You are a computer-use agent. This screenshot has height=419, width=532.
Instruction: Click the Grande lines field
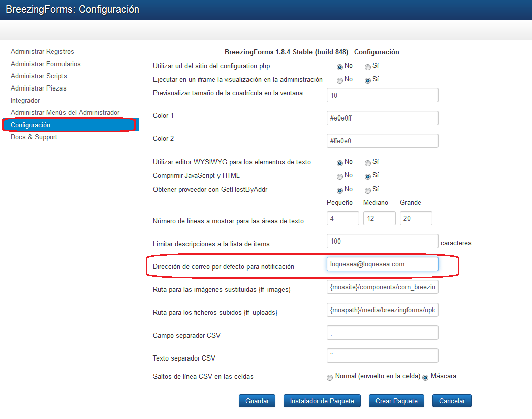click(416, 218)
